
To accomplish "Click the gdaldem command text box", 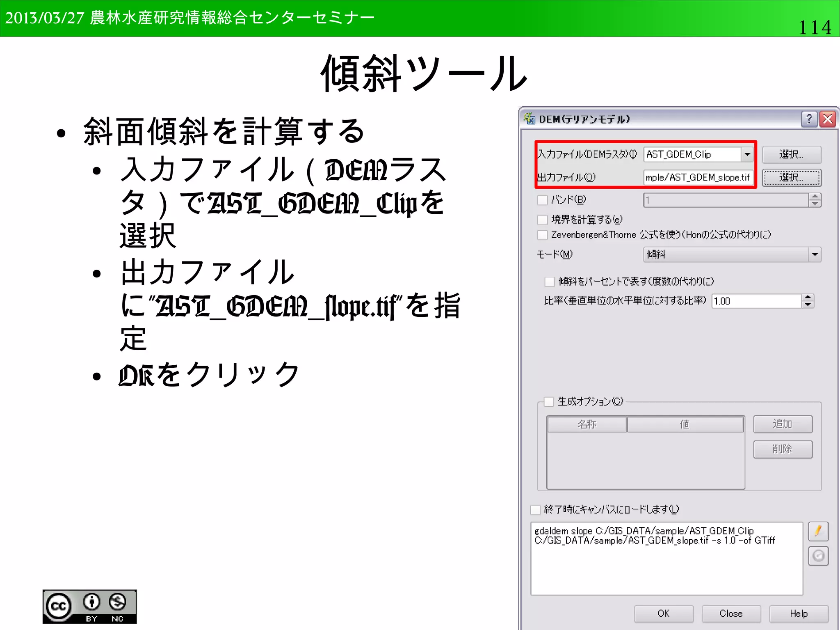I will tap(667, 559).
